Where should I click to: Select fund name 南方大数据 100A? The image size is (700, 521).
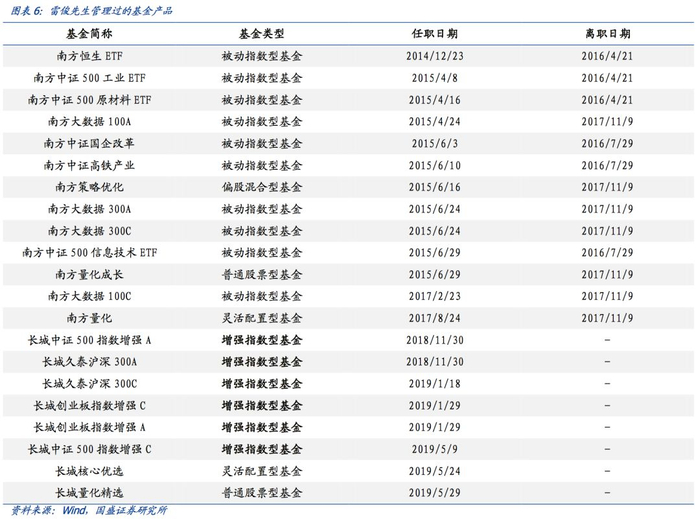point(89,121)
